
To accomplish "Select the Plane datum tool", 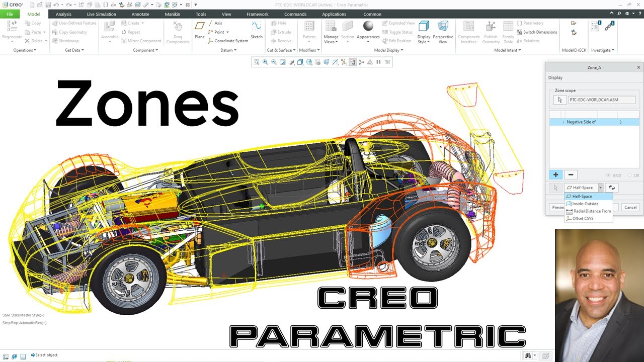I will pos(200,29).
